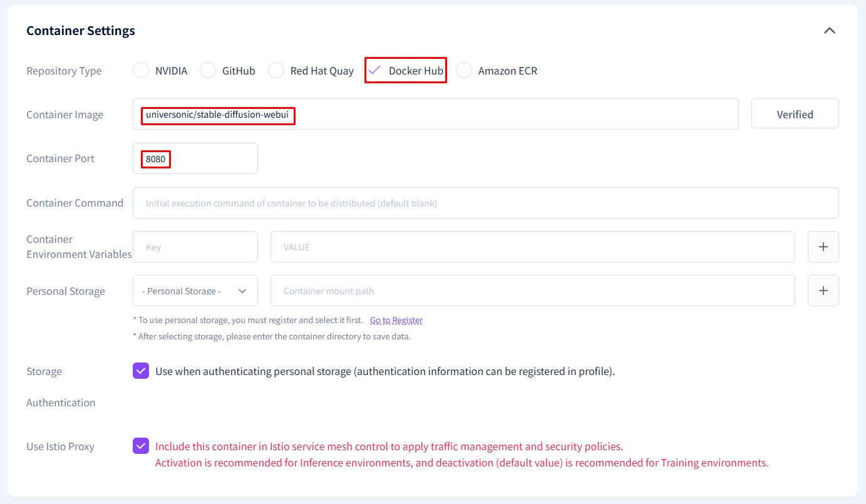
Task: Add personal storage with plus icon
Action: click(x=823, y=291)
